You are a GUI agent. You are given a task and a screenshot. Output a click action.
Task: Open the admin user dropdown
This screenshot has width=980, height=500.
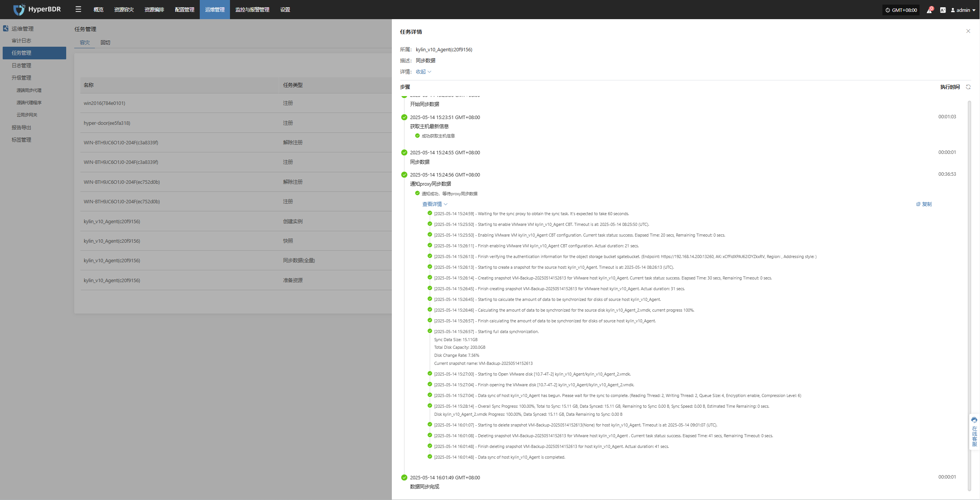[x=963, y=10]
